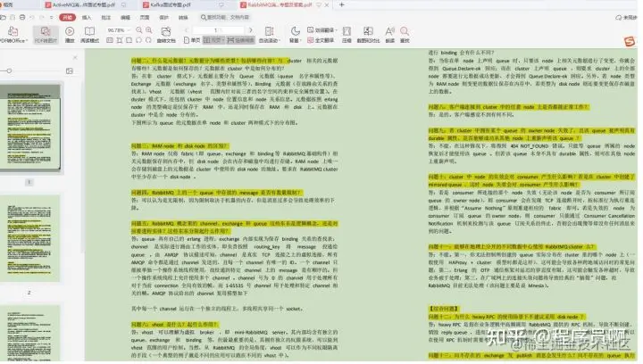Click the open folder icon in quick access bar

click(4, 17)
